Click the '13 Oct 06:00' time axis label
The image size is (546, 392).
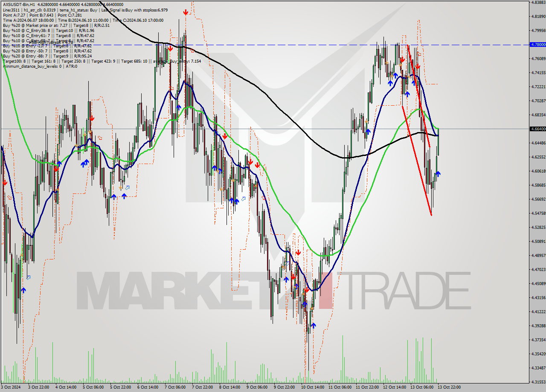(x=422, y=387)
